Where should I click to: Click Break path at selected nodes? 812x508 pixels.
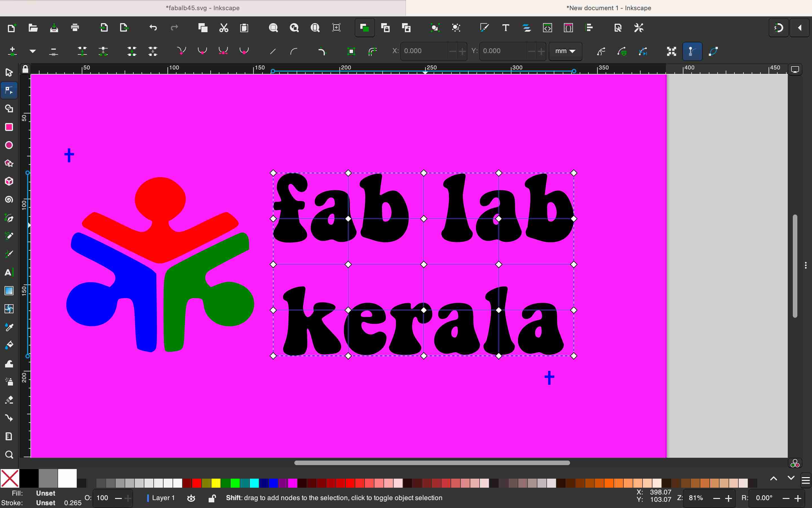103,51
